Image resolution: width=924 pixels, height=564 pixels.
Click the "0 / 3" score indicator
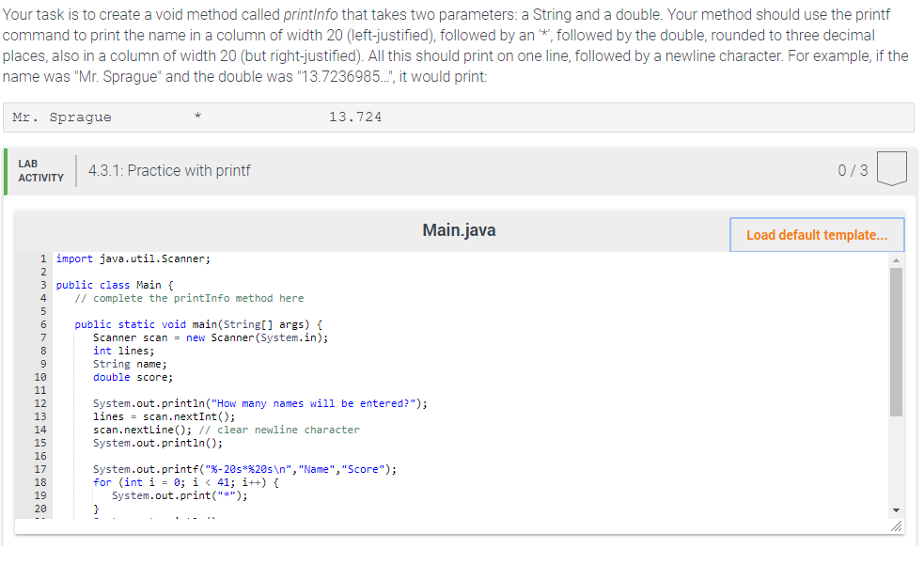click(x=853, y=170)
